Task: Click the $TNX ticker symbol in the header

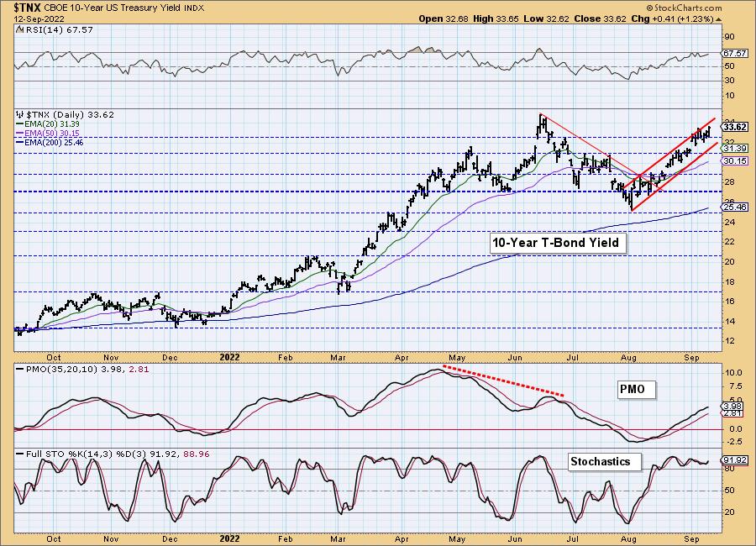Action: click(27, 8)
